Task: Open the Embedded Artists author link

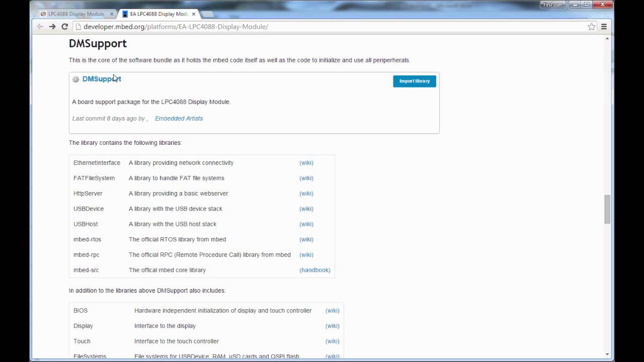Action: point(179,119)
